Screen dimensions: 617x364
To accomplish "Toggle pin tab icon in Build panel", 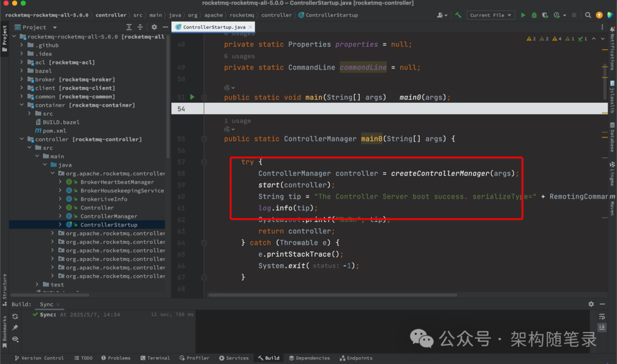I will click(x=15, y=327).
